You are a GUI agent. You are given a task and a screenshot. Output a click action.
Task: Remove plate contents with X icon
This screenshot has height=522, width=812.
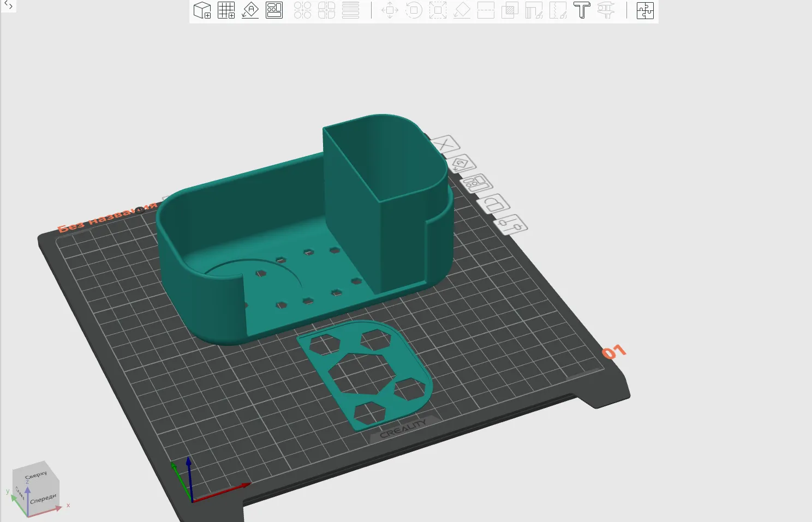coord(445,145)
